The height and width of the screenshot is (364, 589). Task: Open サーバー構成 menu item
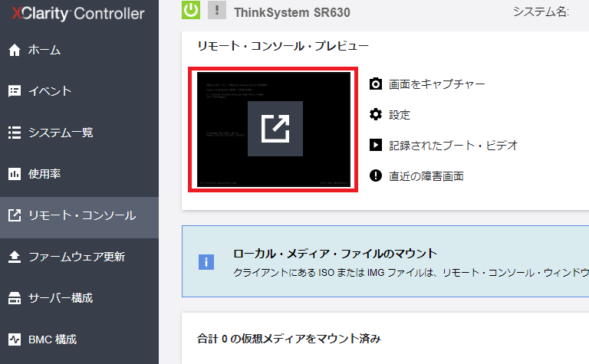tap(61, 298)
